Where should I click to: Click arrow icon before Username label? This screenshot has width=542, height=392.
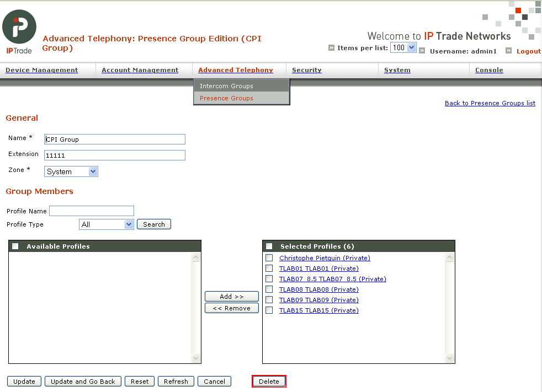tap(422, 51)
